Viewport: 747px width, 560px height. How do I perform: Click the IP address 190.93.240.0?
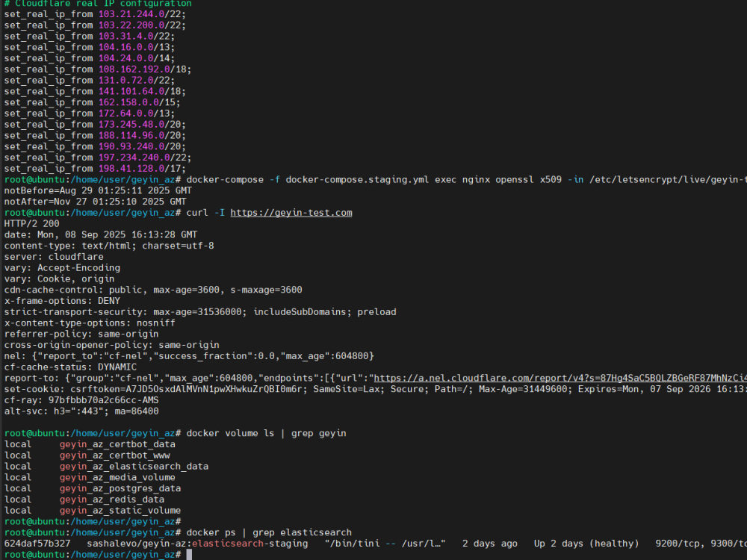131,146
